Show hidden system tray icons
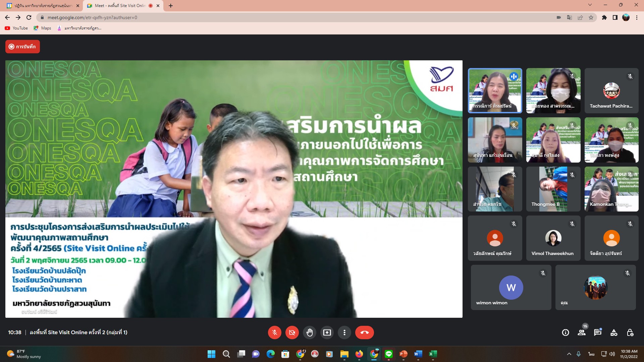Screen dimensions: 644x362 click(x=569, y=354)
